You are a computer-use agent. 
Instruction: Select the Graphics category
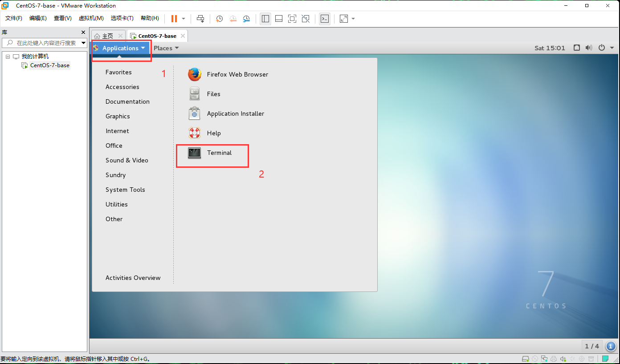[x=118, y=116]
